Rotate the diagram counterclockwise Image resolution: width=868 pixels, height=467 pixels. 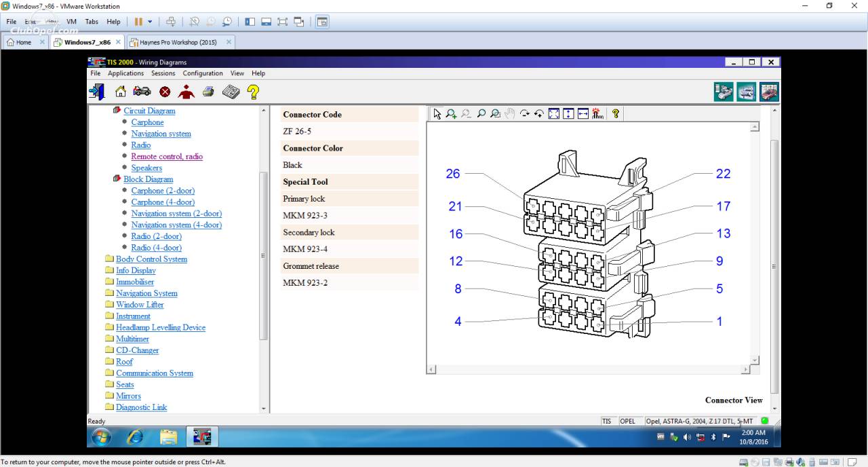[x=539, y=114]
